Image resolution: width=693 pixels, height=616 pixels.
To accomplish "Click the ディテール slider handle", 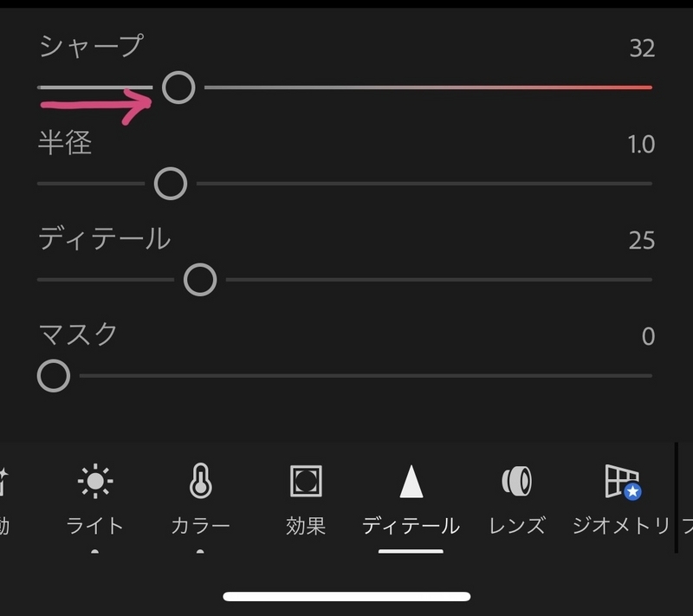I will coord(200,280).
